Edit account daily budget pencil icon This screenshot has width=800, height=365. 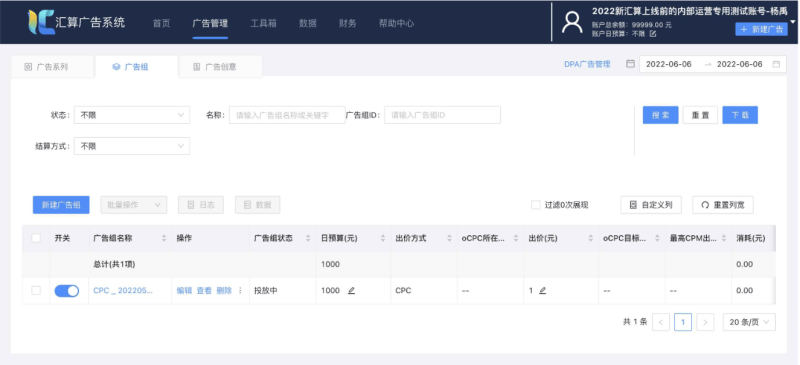click(x=653, y=34)
